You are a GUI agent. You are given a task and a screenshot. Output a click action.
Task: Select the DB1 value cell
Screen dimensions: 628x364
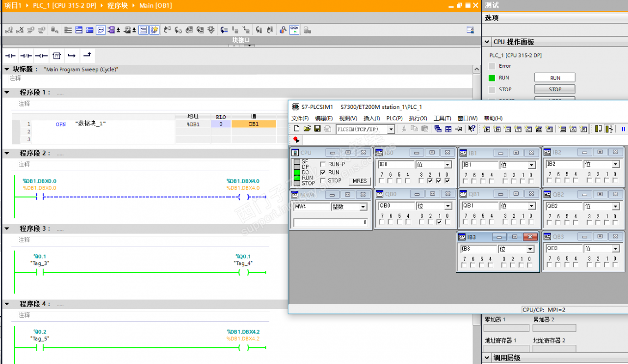[x=254, y=124]
